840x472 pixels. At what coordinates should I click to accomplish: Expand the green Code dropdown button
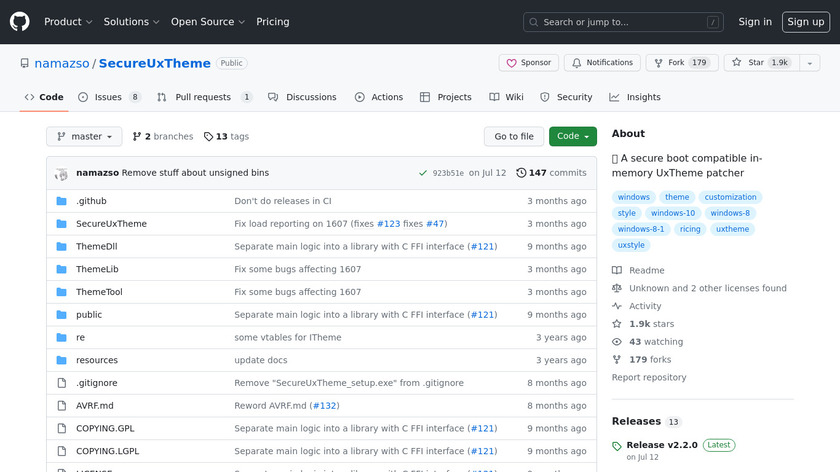click(x=572, y=136)
